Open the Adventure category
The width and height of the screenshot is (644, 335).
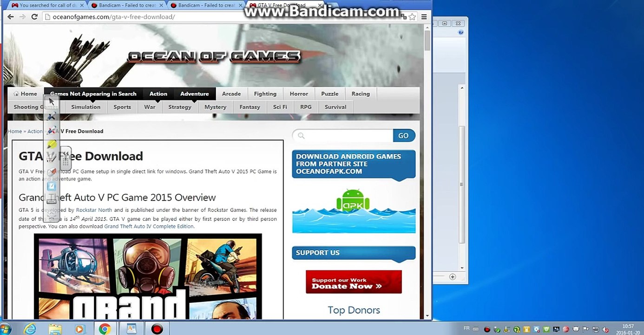pyautogui.click(x=195, y=94)
